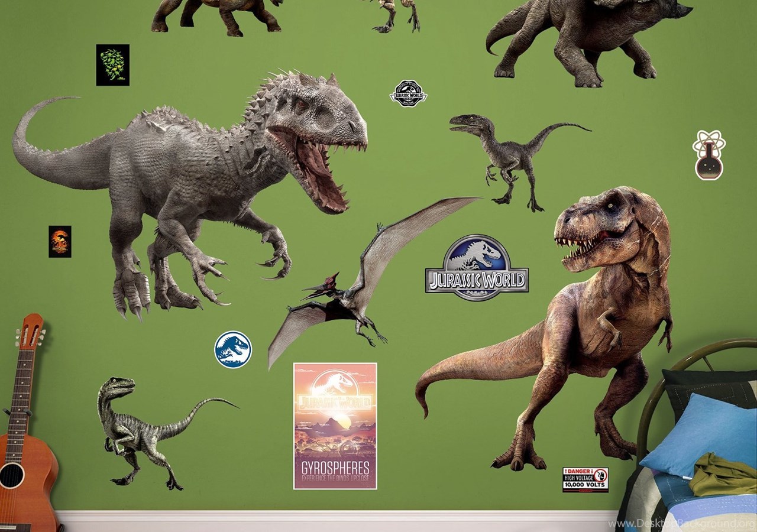
Task: Click the Danger High Voltage sign
Action: tap(585, 479)
